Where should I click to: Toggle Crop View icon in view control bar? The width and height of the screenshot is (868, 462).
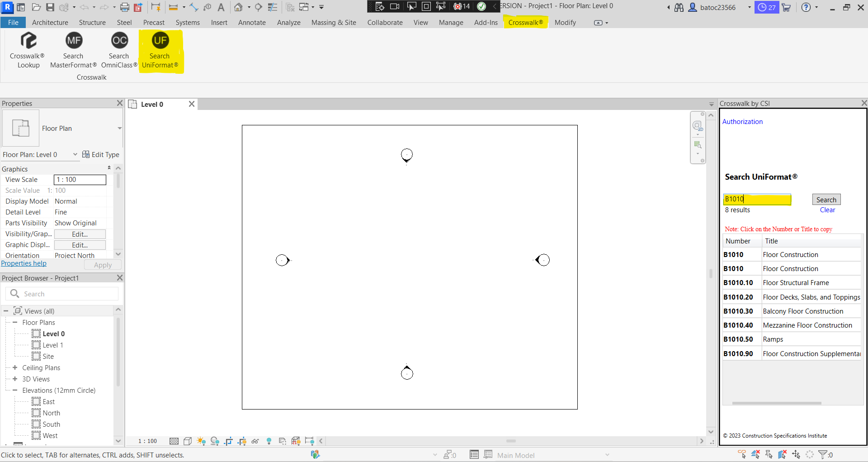pyautogui.click(x=228, y=441)
